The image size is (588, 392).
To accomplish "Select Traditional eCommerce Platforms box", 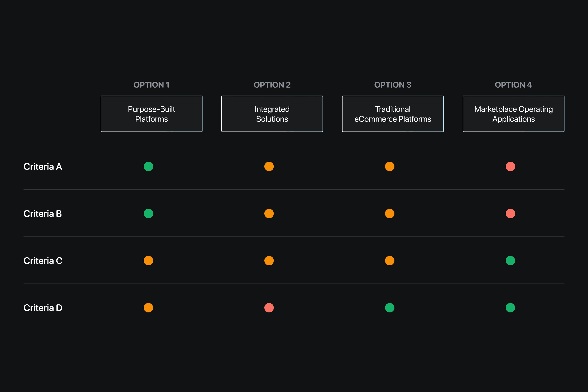I will point(393,114).
